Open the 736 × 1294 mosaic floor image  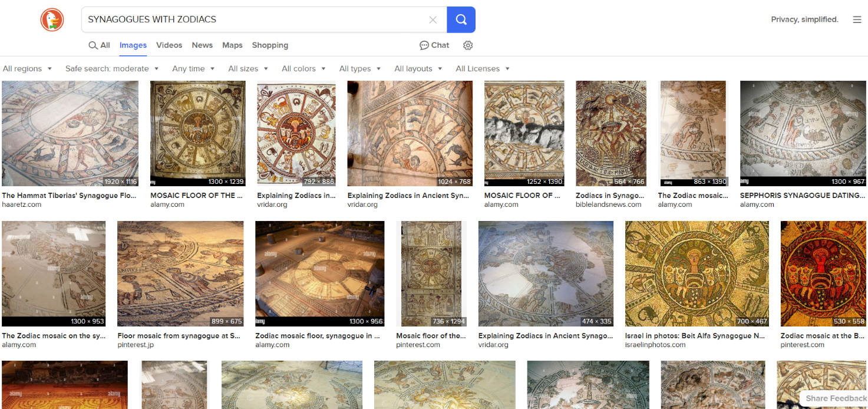[431, 274]
